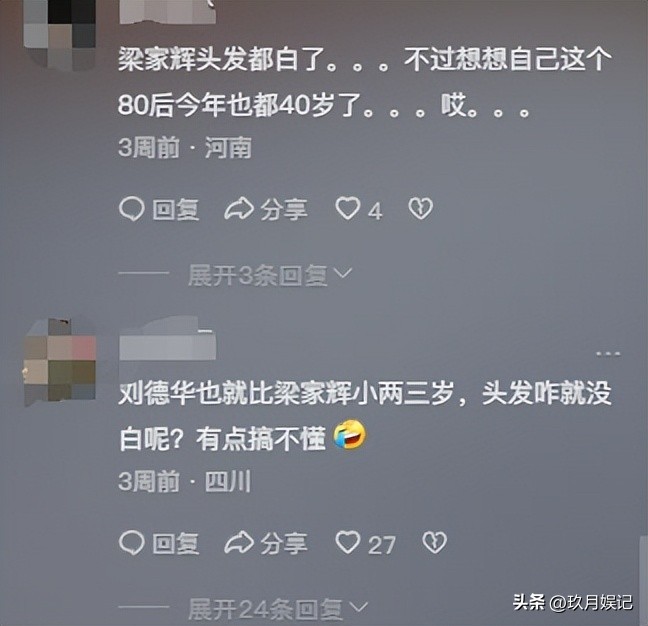Tap reply bubble icon on Henan comment

click(x=131, y=209)
